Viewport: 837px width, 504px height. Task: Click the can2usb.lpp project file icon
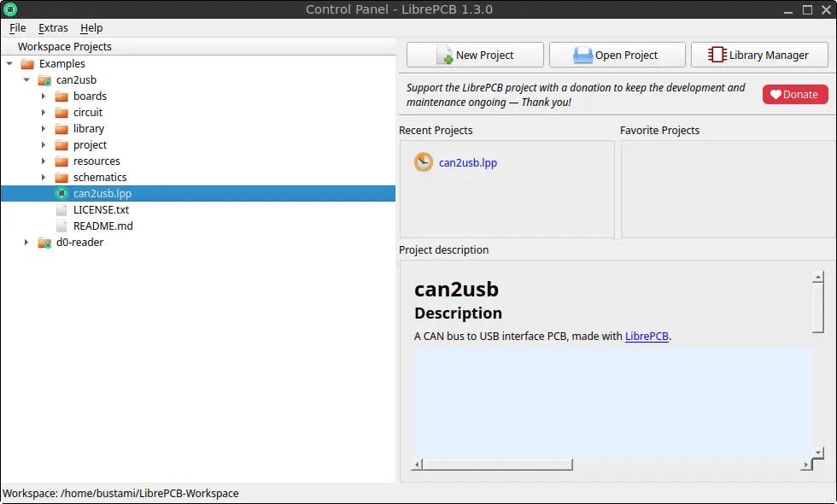tap(61, 193)
